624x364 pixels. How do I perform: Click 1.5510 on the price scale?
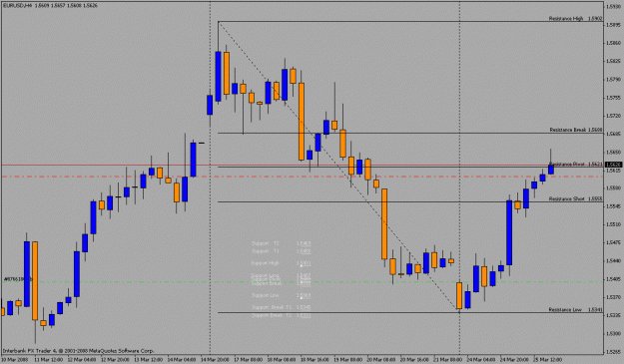[x=614, y=224]
